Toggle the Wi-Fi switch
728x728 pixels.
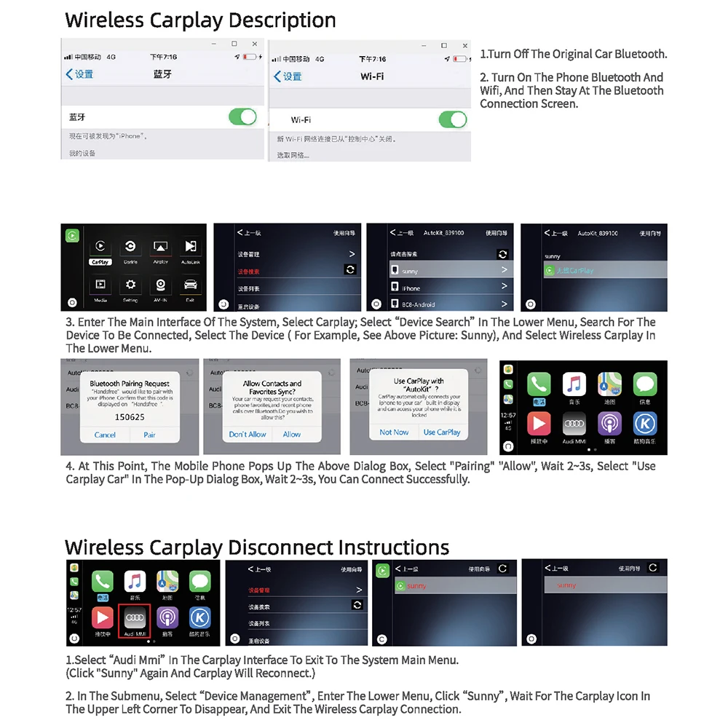[453, 120]
